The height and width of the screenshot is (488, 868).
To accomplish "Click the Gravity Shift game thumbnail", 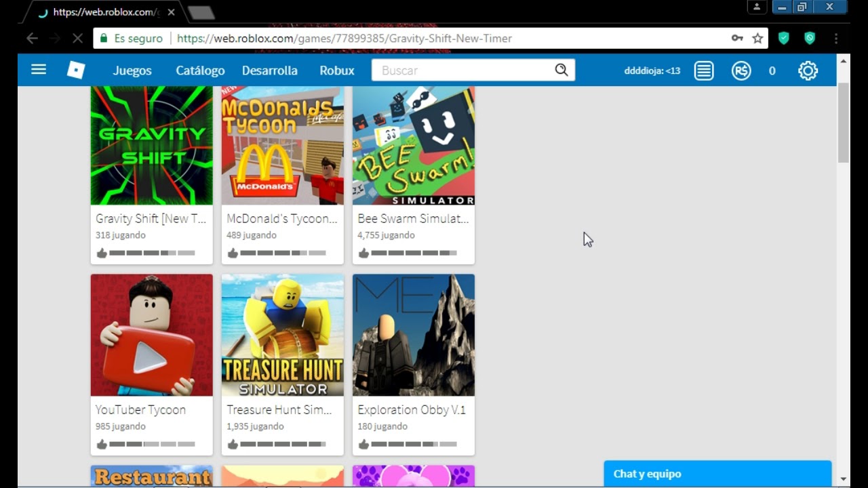I will tap(152, 145).
